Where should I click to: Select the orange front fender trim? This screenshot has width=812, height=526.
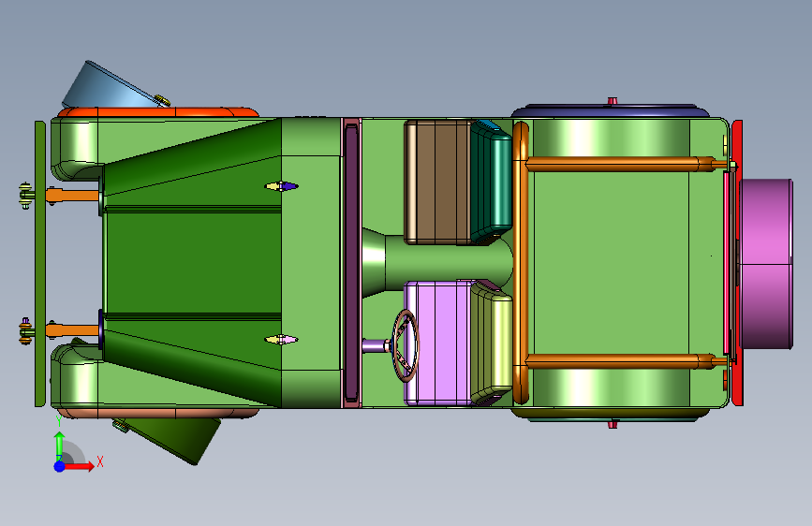coord(158,111)
